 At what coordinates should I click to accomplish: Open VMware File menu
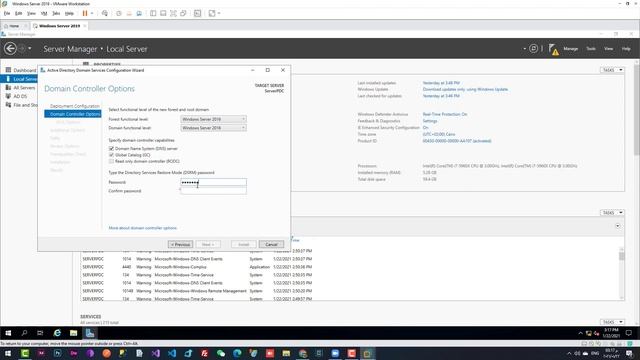pos(7,13)
